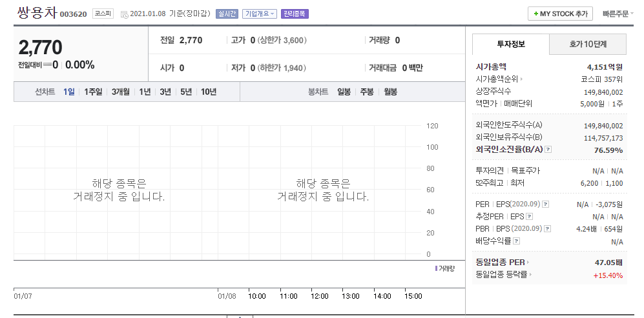Select the 1주일 line chart period
The height and width of the screenshot is (318, 644).
coord(93,92)
